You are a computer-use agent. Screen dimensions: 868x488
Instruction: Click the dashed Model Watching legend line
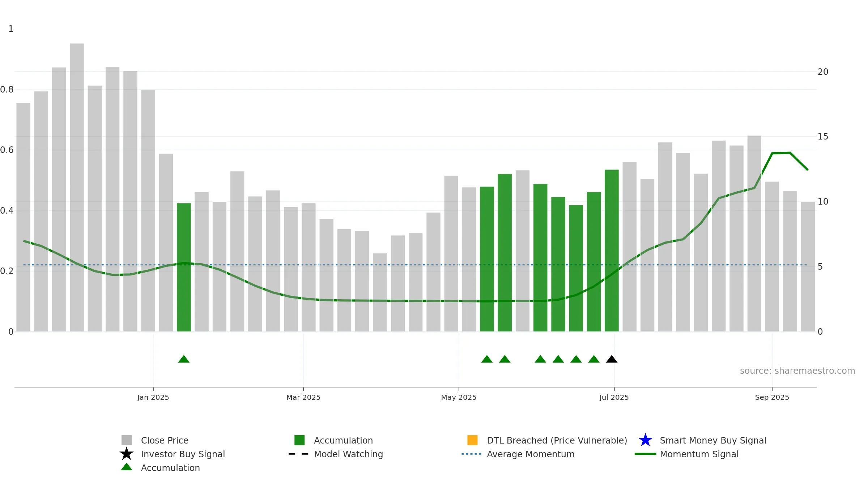click(298, 454)
